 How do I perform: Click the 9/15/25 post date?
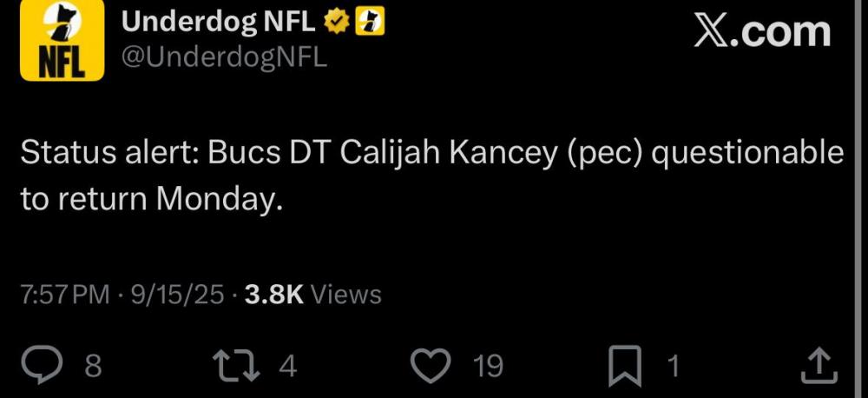(178, 295)
